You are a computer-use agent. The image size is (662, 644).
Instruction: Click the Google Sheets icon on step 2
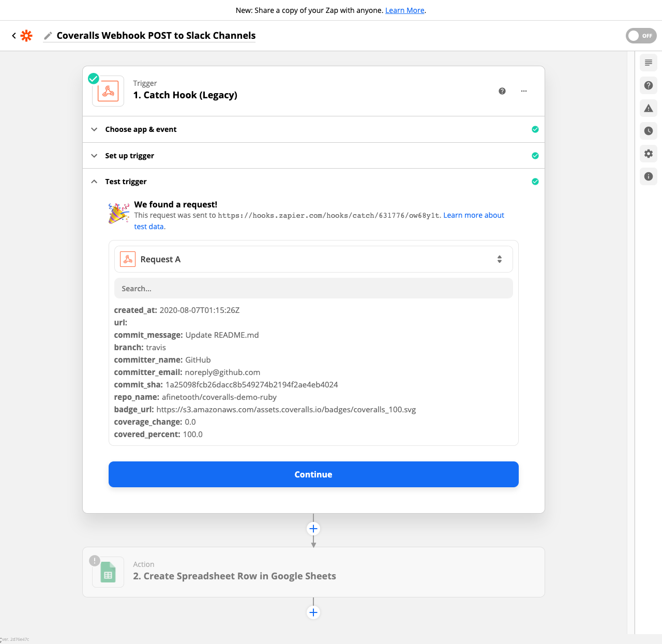(108, 572)
